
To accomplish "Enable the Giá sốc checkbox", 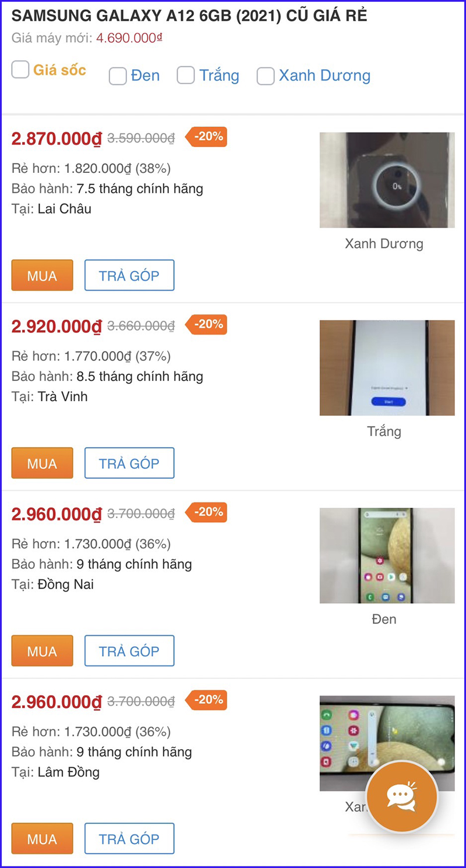I will click(20, 70).
